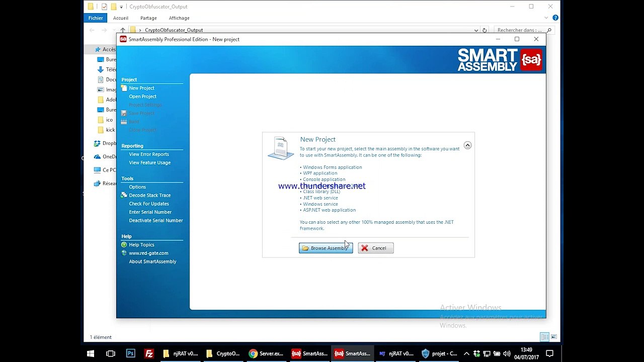The width and height of the screenshot is (644, 362).
Task: Click the CryptoObfuscator_Output address bar path
Action: [x=174, y=30]
